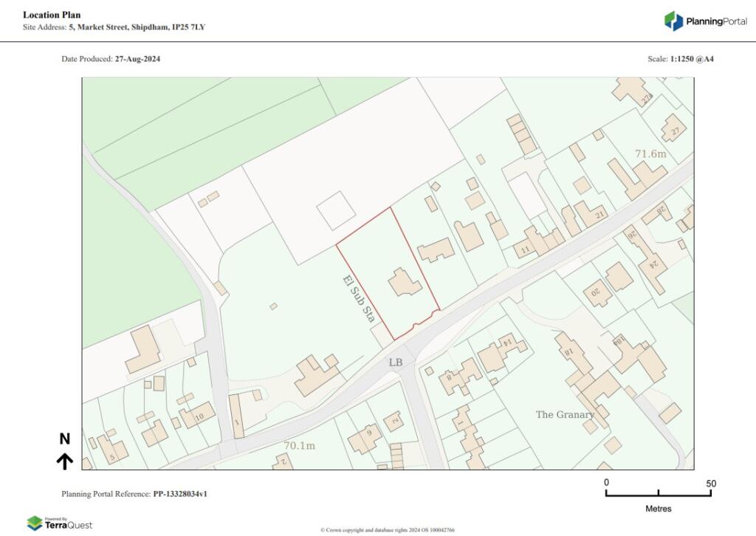Click the 70.1m spot height label
Viewport: 756px width, 536px height.
300,446
